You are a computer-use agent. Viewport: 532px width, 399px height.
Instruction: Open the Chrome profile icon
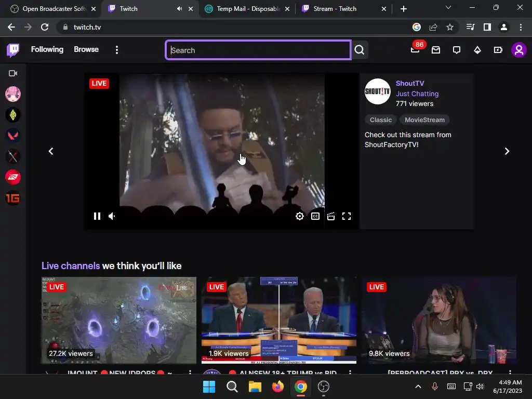[504, 27]
